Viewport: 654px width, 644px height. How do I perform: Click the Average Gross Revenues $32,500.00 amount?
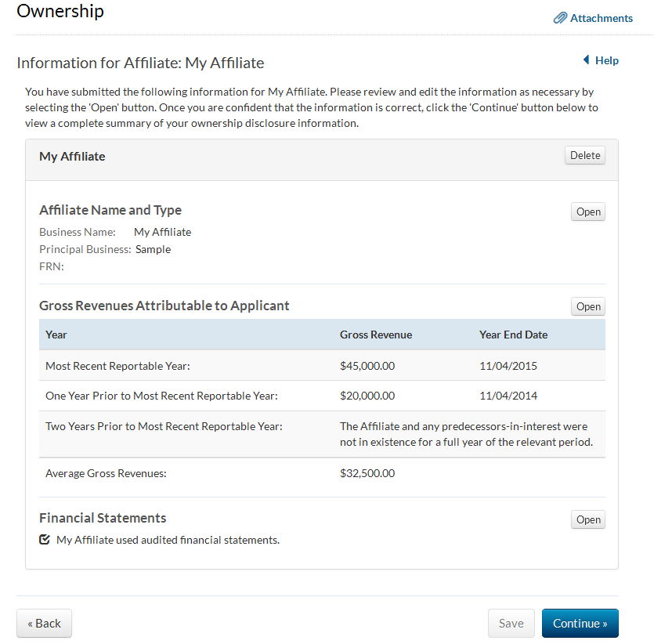[x=367, y=473]
